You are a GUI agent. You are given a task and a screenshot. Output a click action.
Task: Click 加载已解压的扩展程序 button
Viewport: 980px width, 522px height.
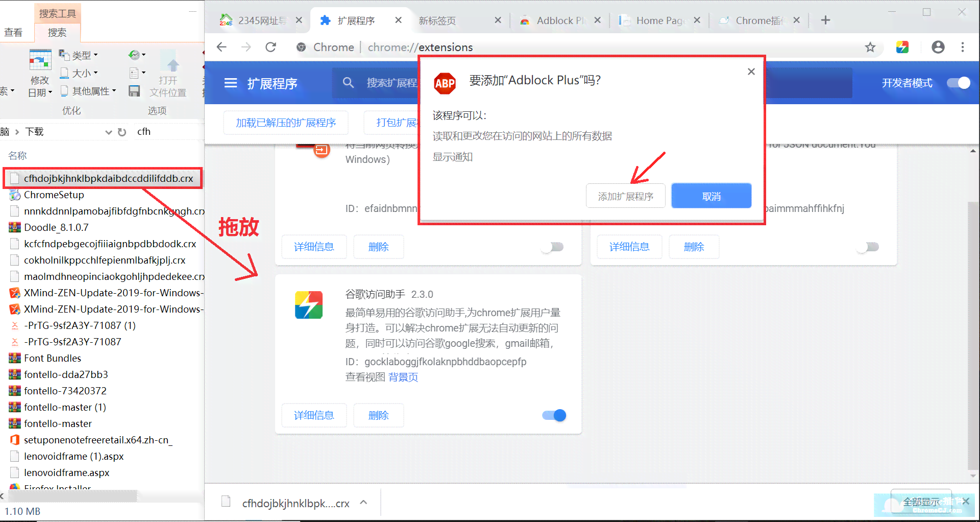[x=286, y=123]
